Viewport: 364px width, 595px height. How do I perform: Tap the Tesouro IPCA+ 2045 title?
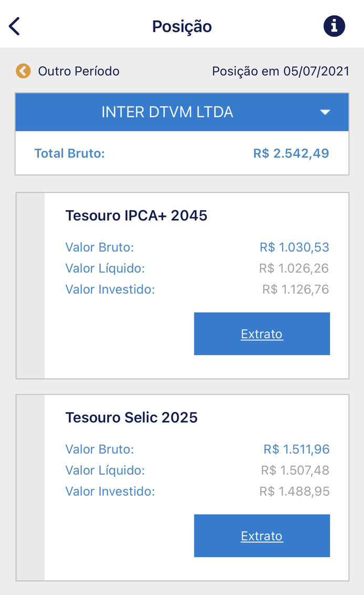coord(136,215)
